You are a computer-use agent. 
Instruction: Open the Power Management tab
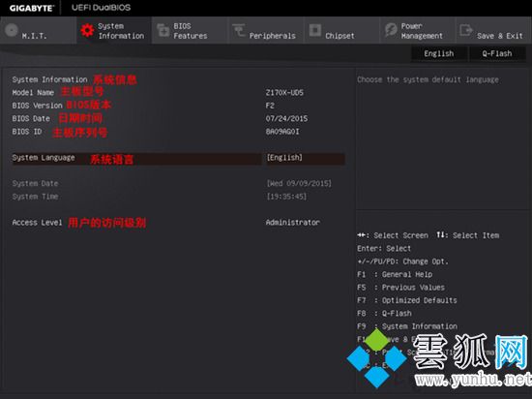tap(417, 31)
